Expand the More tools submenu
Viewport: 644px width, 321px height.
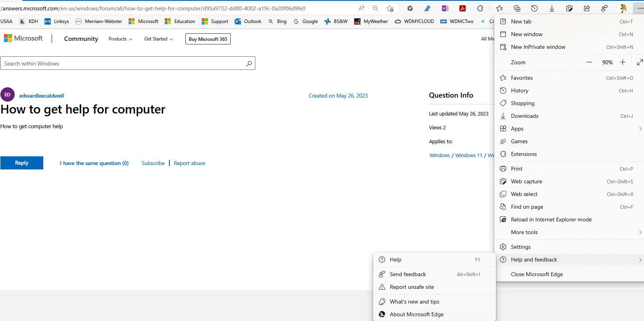(569, 232)
